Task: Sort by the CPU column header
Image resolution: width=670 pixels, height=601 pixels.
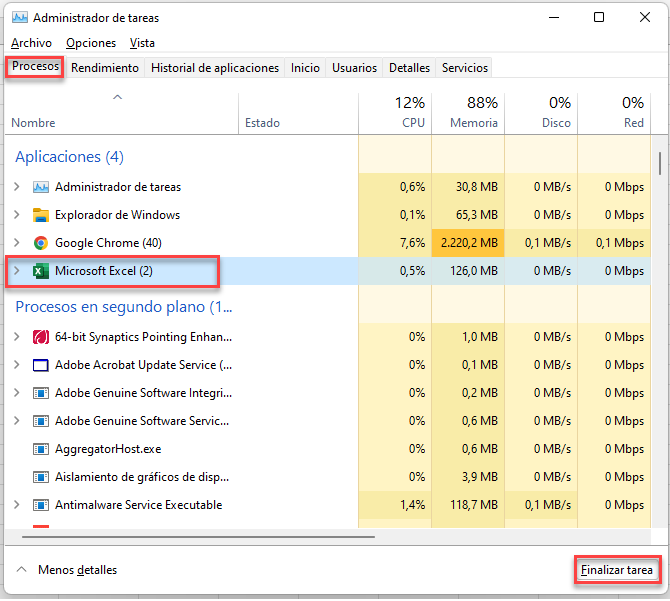Action: (395, 114)
